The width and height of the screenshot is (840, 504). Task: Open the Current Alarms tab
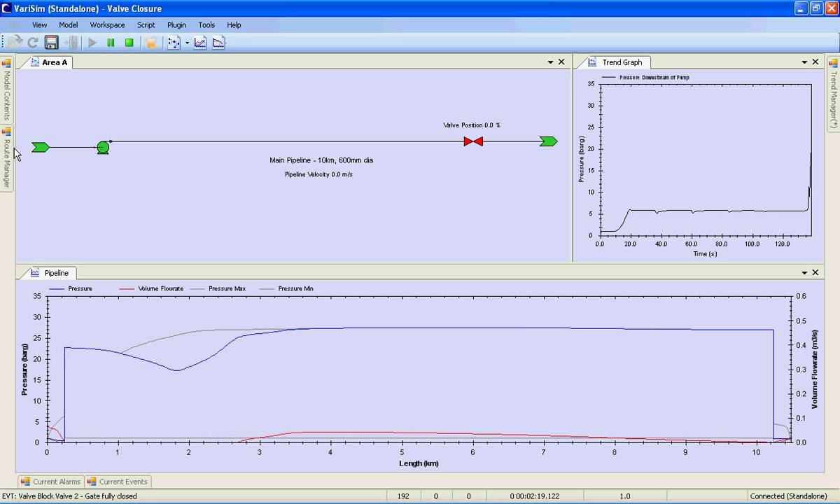click(50, 482)
